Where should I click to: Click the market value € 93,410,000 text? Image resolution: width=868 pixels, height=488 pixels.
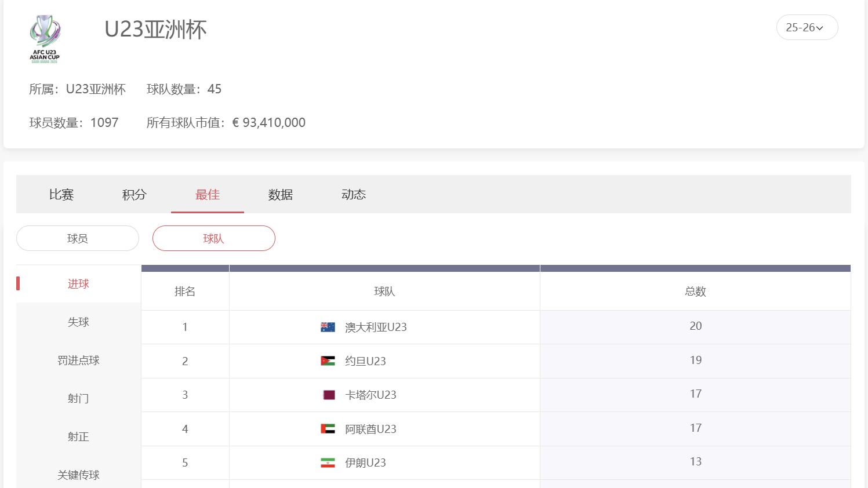tap(268, 123)
